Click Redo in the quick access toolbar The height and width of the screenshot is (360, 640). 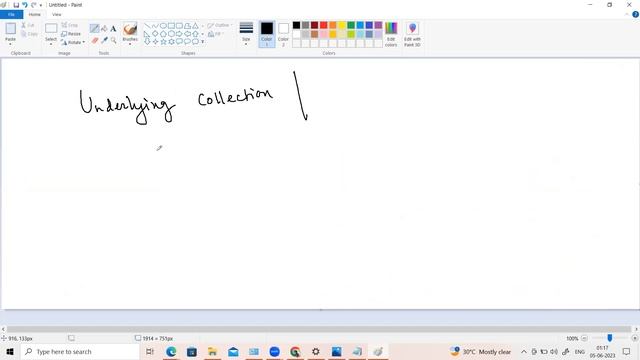33,5
